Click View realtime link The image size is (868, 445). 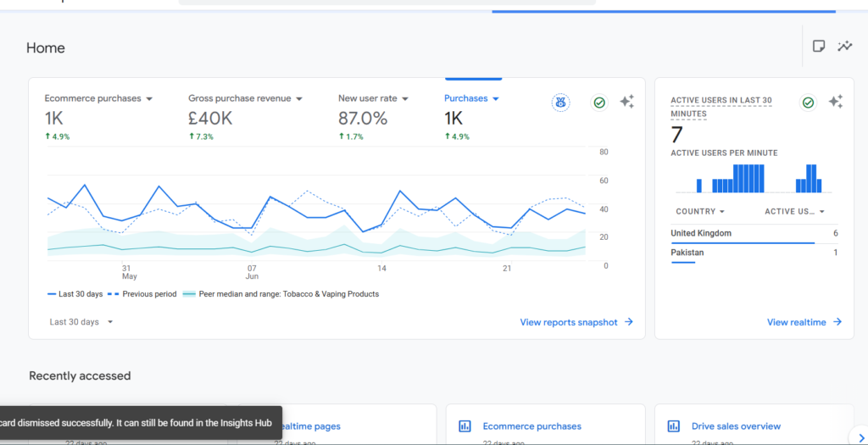(804, 322)
